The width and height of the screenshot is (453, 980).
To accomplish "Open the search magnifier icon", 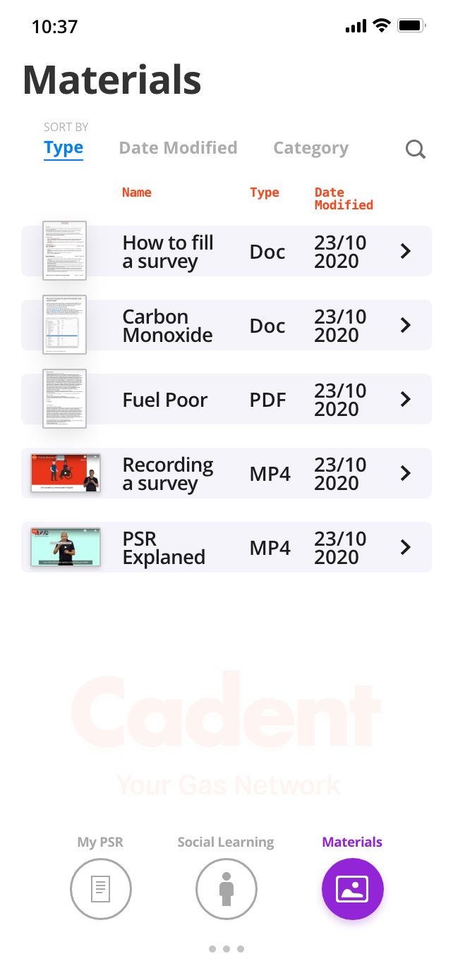I will point(416,149).
